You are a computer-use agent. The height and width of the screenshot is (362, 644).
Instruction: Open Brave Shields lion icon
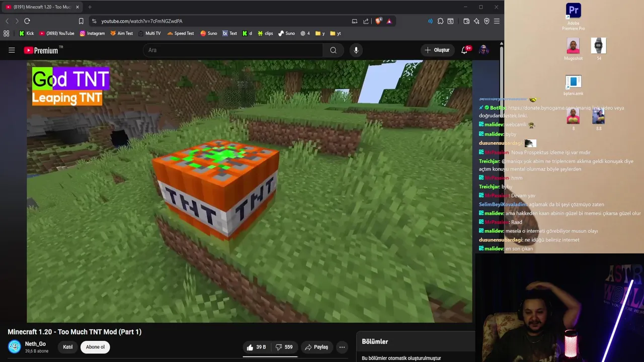pos(378,21)
